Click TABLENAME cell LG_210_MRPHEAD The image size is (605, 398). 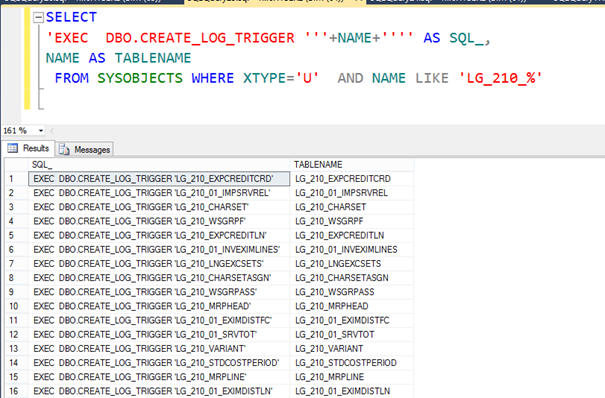click(352, 306)
